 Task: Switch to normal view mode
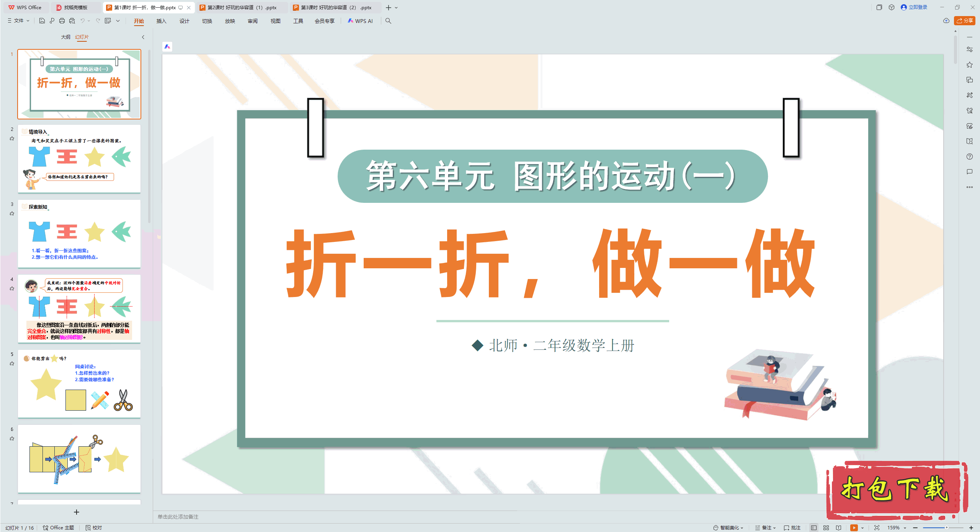[814, 527]
